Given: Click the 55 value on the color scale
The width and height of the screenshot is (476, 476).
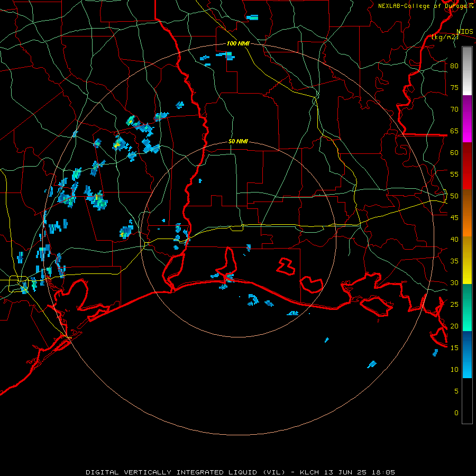Looking at the screenshot, I should tap(454, 175).
